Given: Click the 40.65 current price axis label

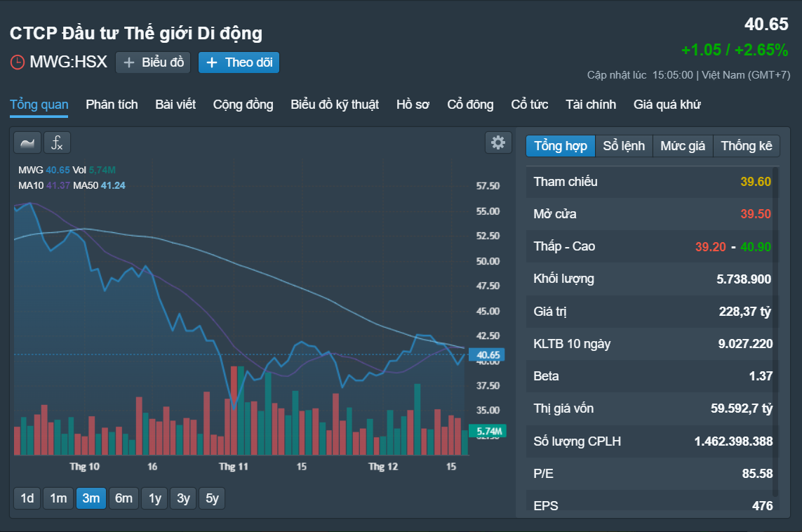Looking at the screenshot, I should point(488,355).
